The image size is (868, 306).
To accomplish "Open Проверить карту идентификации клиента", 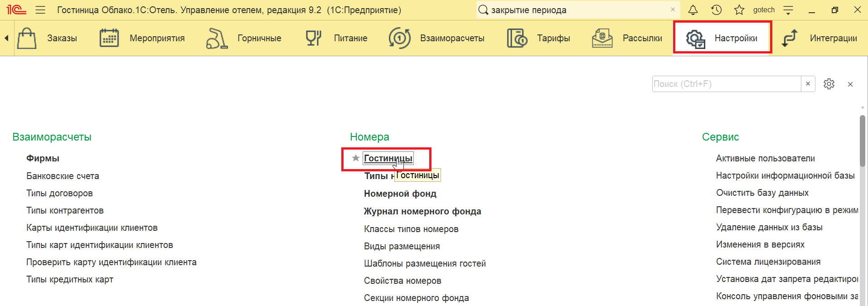I will tap(112, 262).
